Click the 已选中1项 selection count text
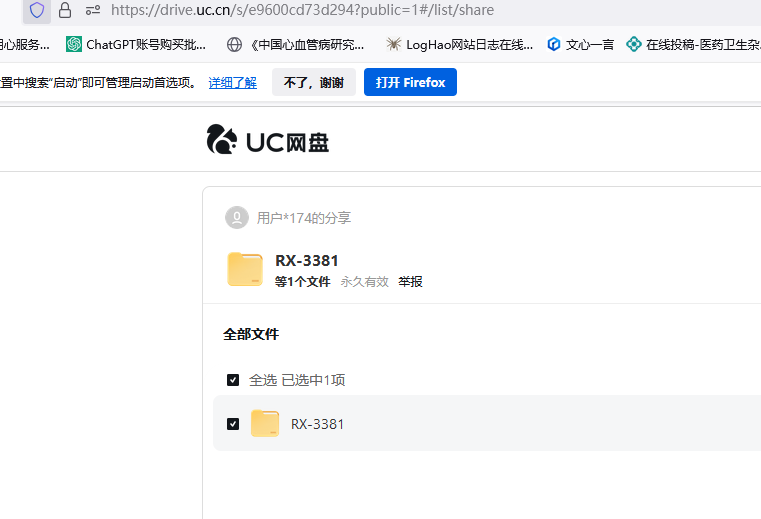 [x=313, y=380]
